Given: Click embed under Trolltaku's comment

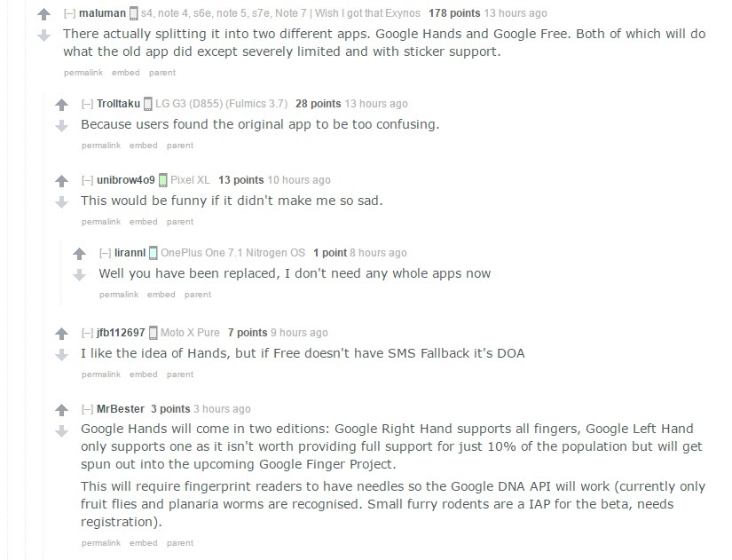Looking at the screenshot, I should point(144,146).
